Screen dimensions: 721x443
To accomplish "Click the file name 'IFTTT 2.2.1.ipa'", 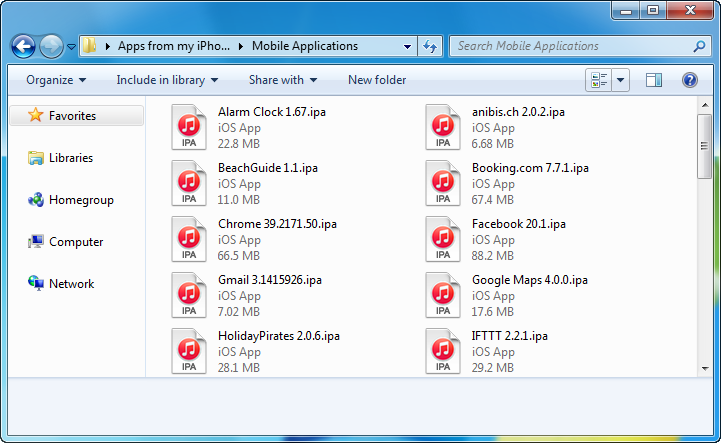I will (x=509, y=336).
